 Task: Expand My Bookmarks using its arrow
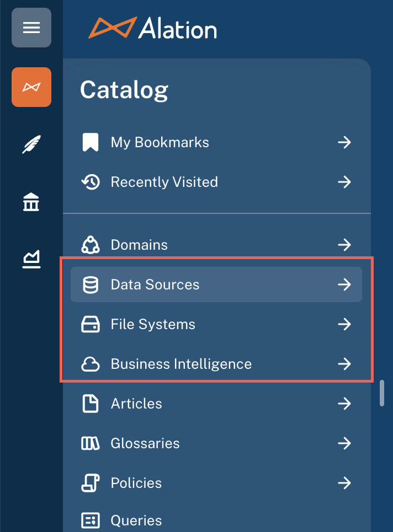(x=344, y=142)
